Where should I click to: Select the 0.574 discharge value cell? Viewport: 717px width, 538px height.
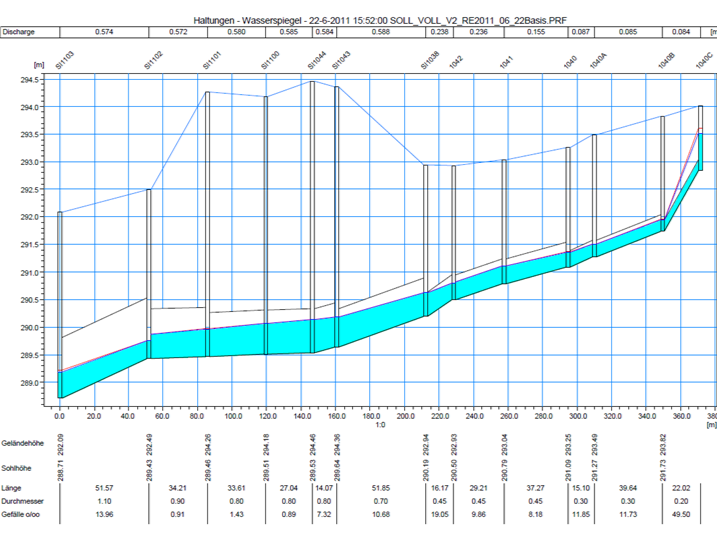[103, 32]
